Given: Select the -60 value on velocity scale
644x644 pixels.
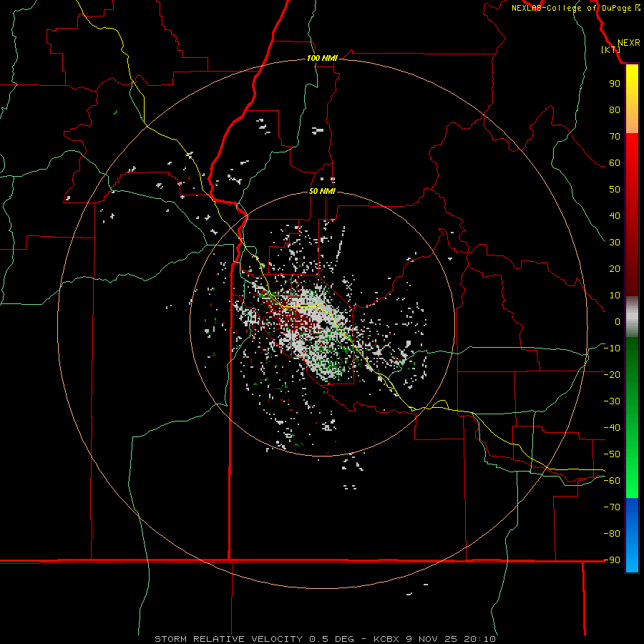Looking at the screenshot, I should coord(612,481).
